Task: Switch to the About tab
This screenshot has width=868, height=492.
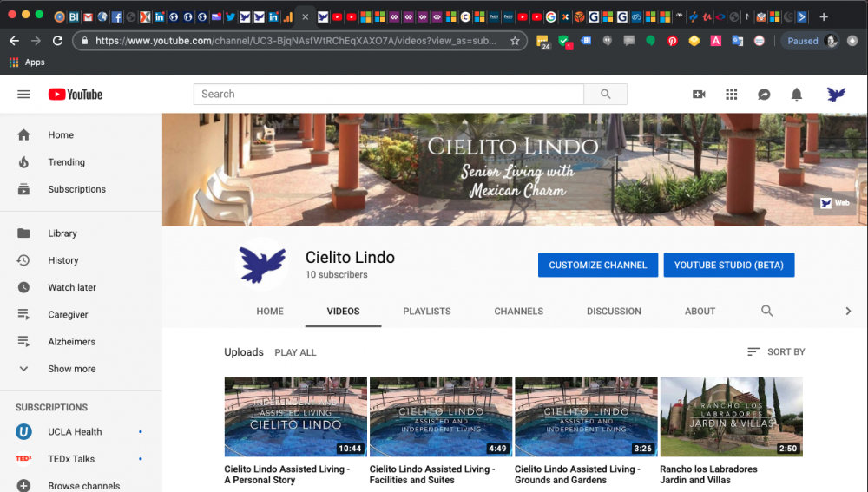Action: (700, 311)
